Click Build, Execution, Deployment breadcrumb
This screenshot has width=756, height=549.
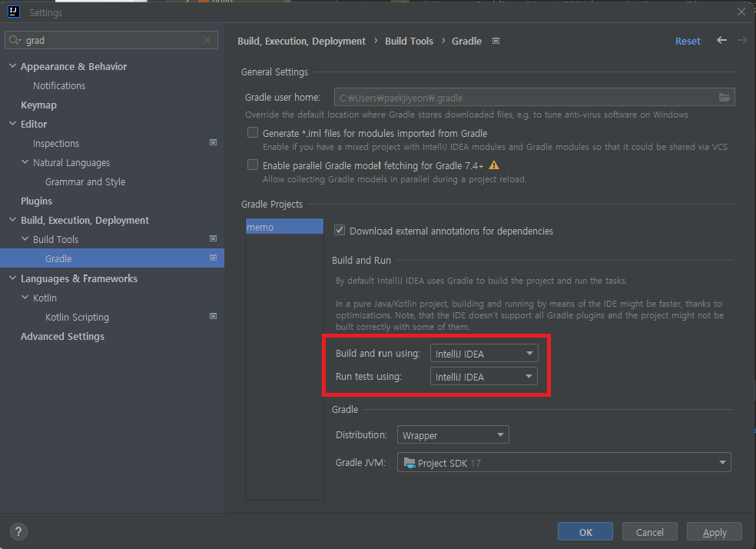[301, 41]
